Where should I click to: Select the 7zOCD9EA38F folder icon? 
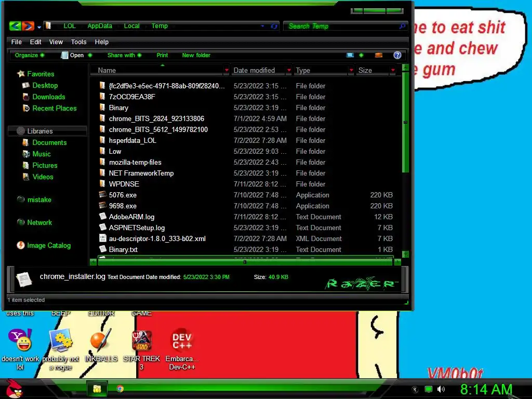point(102,97)
